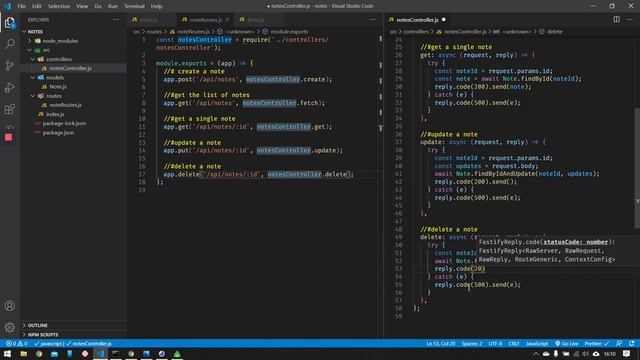The width and height of the screenshot is (640, 360).
Task: Click the Prettier status bar item
Action: pos(596,343)
